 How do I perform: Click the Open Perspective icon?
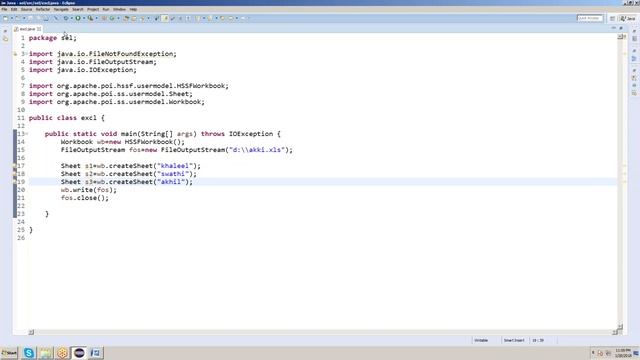(x=612, y=18)
